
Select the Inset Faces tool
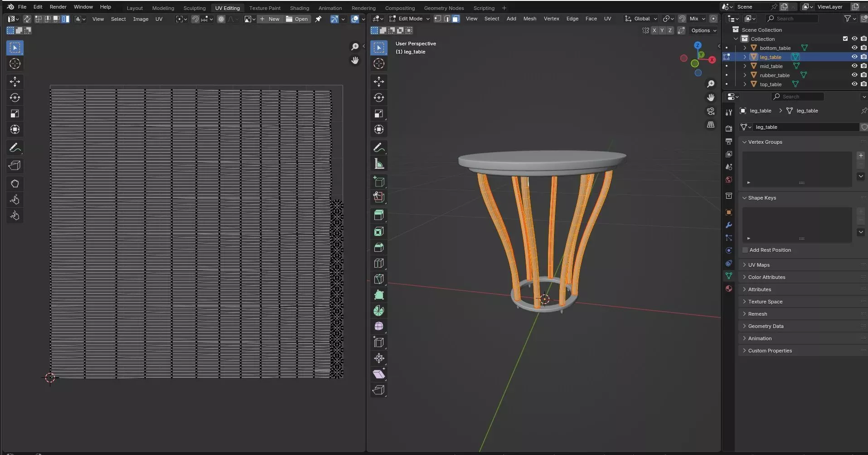click(379, 231)
